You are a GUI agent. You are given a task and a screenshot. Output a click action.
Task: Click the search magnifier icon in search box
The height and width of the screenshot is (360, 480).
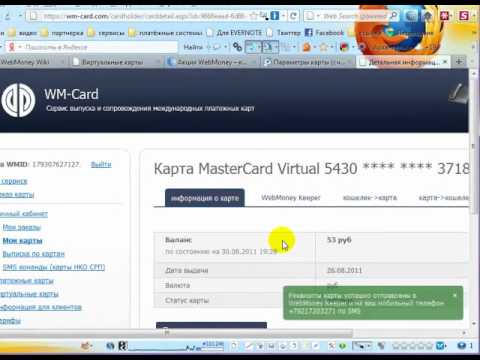point(394,15)
